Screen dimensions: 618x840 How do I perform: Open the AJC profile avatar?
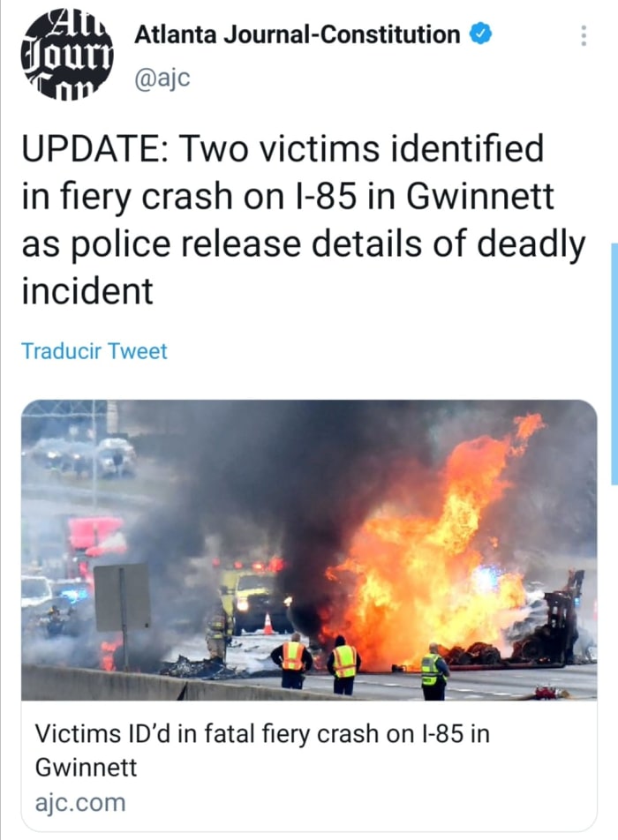67,56
